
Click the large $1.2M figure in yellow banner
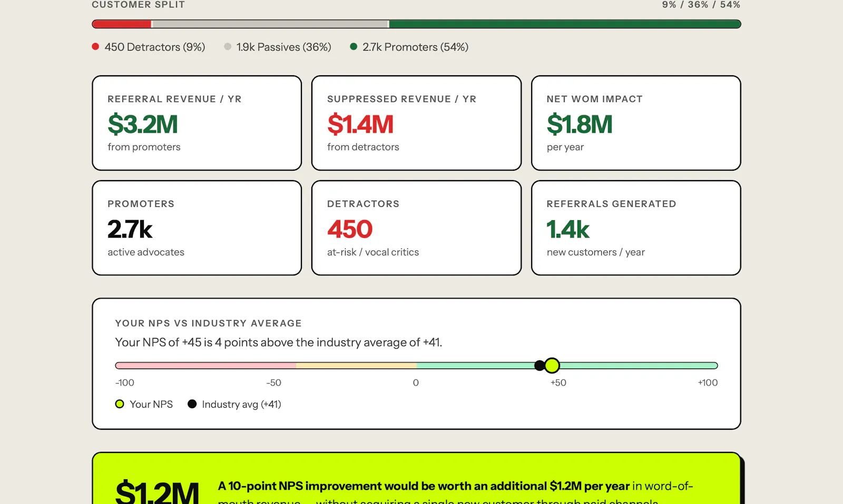(x=157, y=492)
